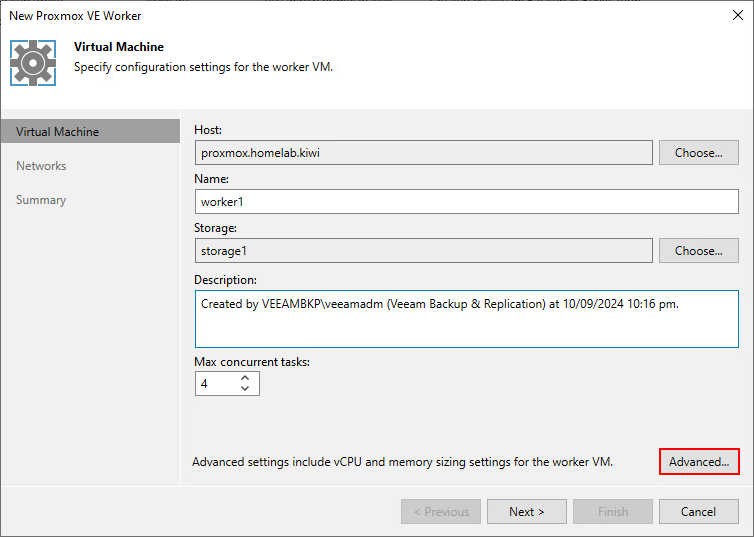754x537 pixels.
Task: Choose a different host
Action: [x=698, y=153]
